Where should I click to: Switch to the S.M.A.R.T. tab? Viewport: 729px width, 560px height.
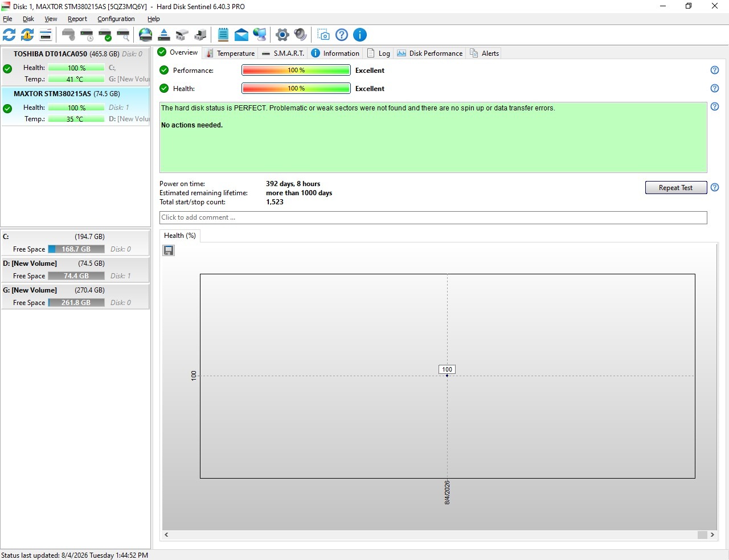(x=283, y=53)
